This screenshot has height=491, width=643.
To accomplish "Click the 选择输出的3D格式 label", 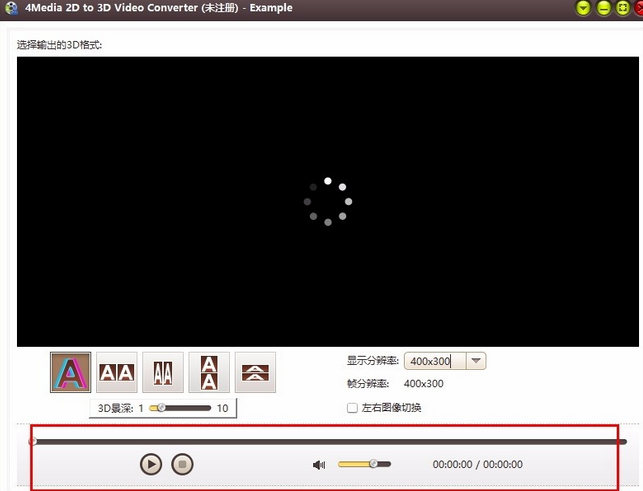I will [x=59, y=45].
